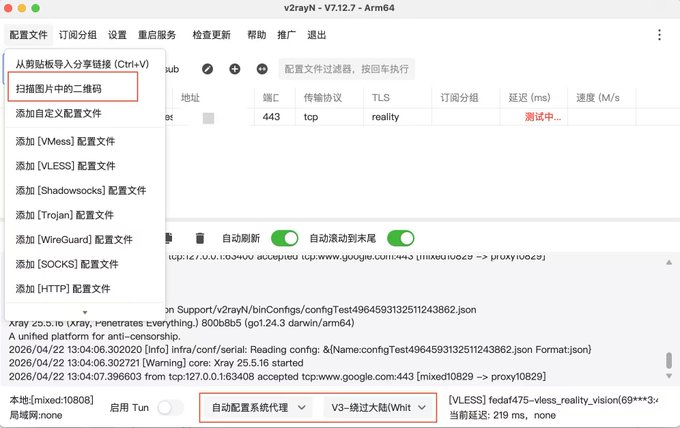Click the log scrollbar down arrow
The width and height of the screenshot is (680, 428).
(669, 376)
